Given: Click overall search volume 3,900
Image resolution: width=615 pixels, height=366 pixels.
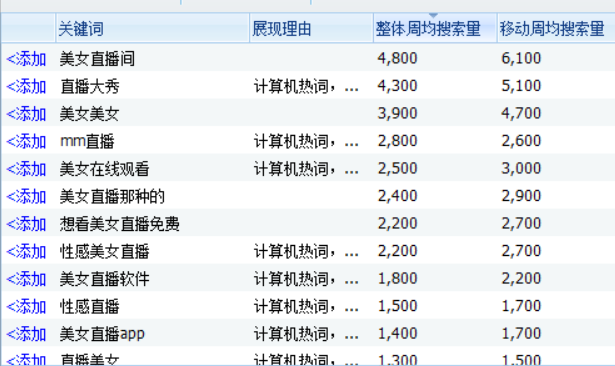Looking at the screenshot, I should (397, 113).
